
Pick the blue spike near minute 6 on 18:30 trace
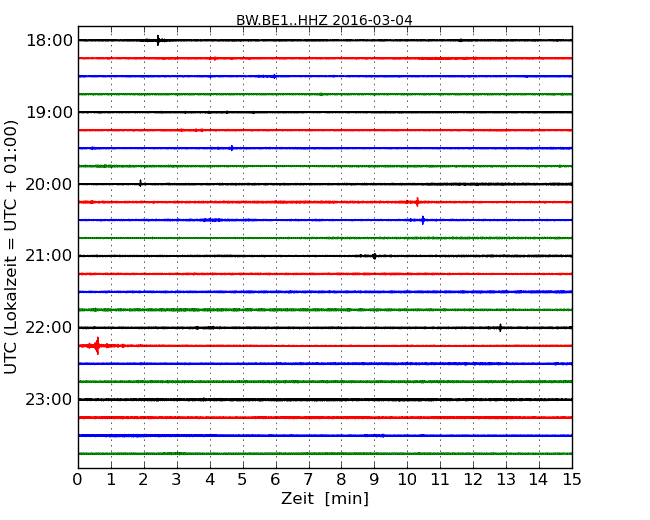(x=274, y=76)
